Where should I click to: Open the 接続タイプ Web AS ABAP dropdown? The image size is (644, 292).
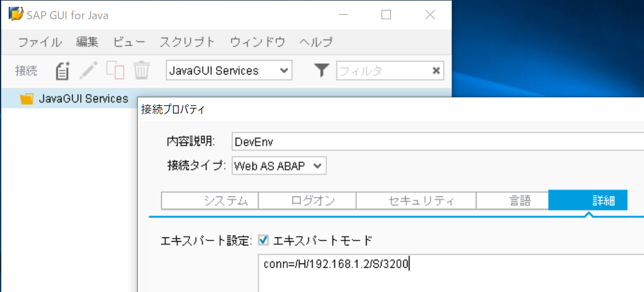pyautogui.click(x=279, y=166)
